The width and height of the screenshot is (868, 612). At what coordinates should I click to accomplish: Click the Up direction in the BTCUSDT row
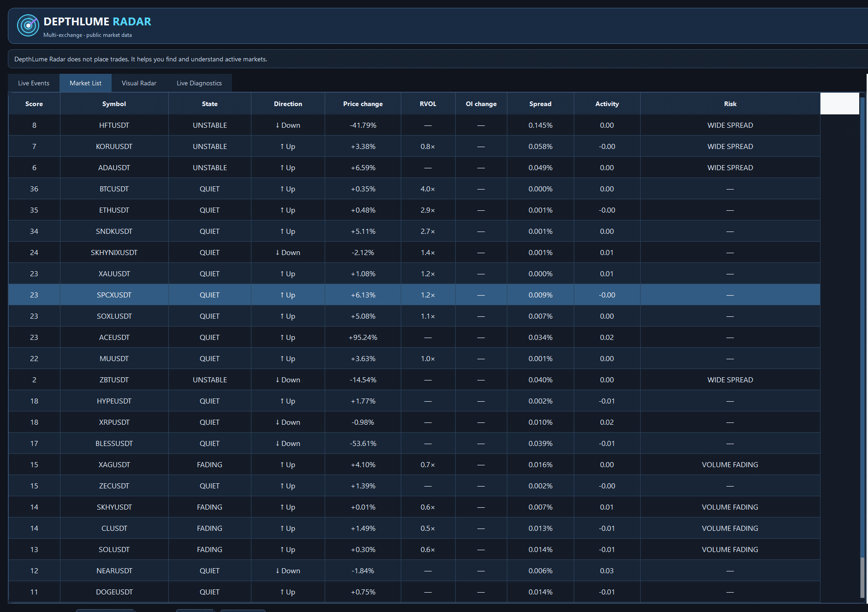[288, 189]
